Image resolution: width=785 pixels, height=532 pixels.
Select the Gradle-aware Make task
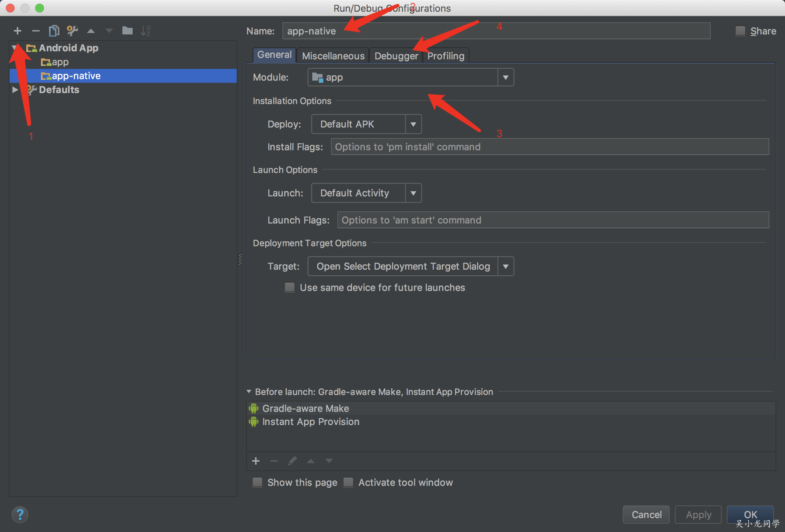[x=511, y=408]
